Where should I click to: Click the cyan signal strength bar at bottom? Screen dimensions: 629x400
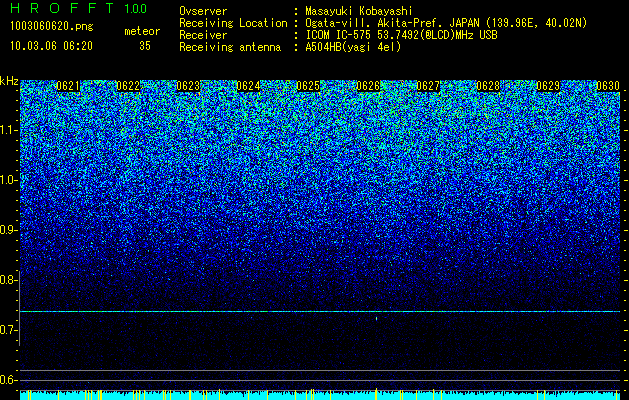[320, 396]
